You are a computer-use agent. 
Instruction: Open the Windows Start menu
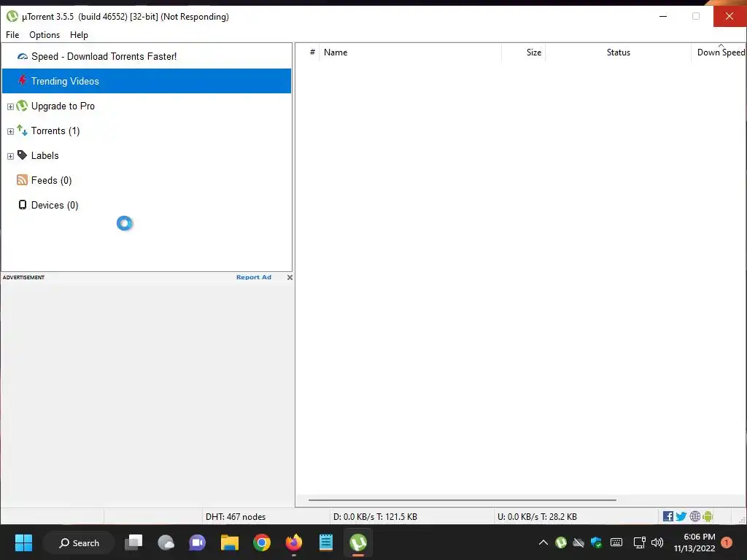point(23,542)
